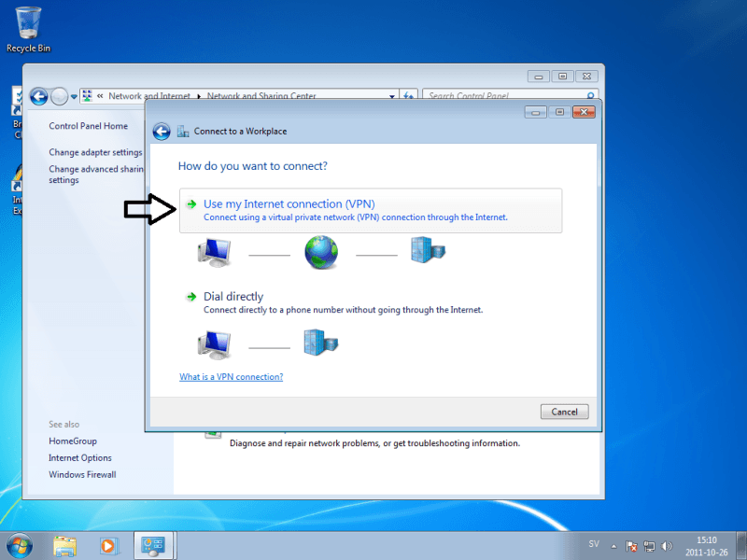Click the Internet Options link

[79, 457]
